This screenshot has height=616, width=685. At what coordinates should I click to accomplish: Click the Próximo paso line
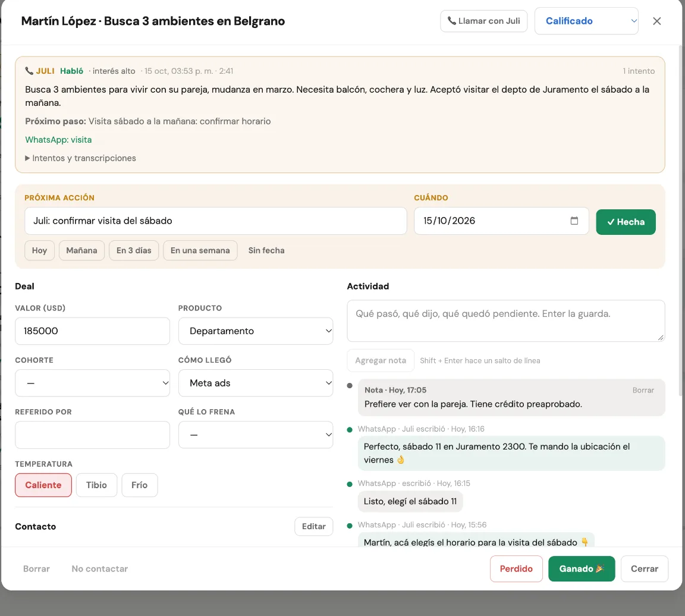(x=147, y=121)
